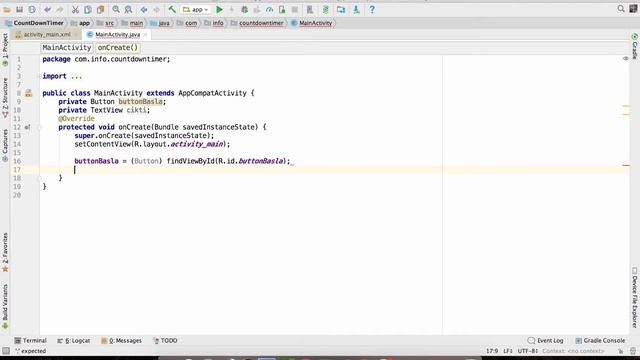Open the Messages tool window
640x360 pixels.
pos(121,340)
